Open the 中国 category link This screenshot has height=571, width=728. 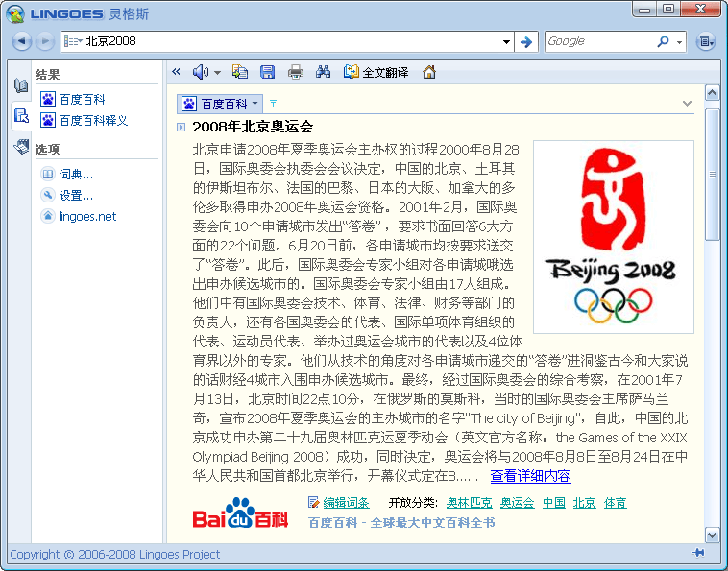point(554,503)
